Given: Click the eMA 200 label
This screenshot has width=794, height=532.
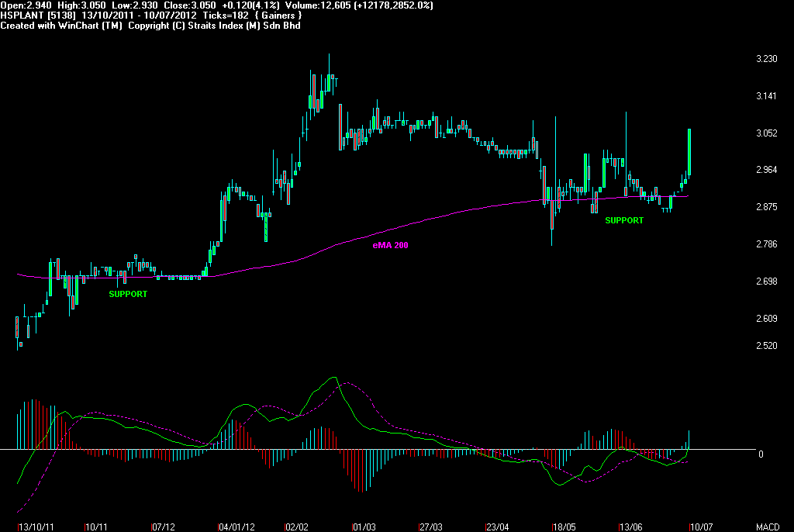Looking at the screenshot, I should click(391, 245).
